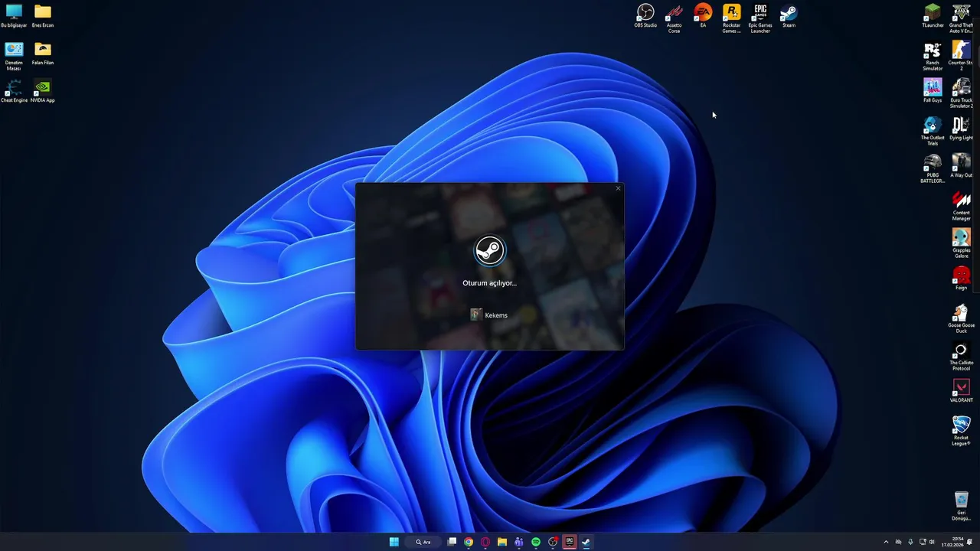Select the Grapples Galore desktop icon
Viewport: 980px width, 551px height.
[x=962, y=243]
